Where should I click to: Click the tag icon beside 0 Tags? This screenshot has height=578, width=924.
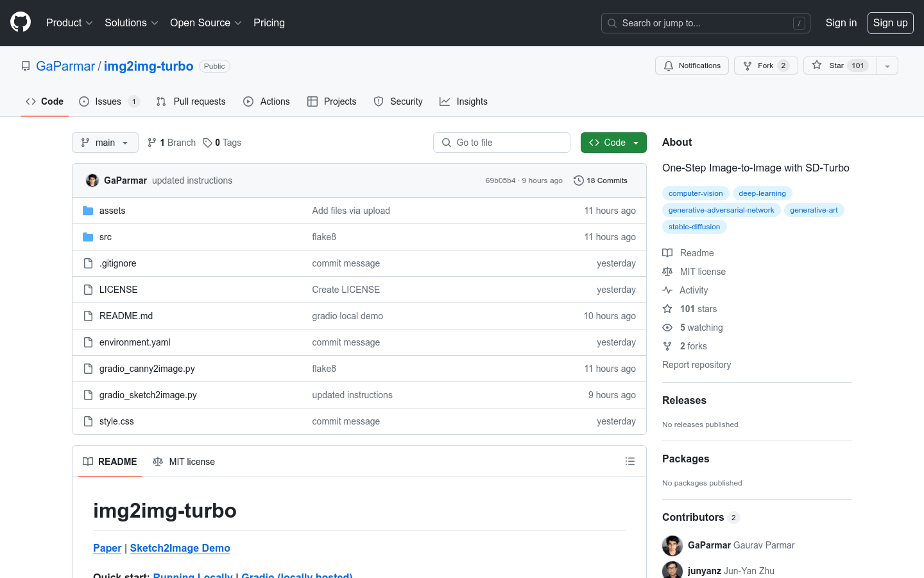pos(207,143)
